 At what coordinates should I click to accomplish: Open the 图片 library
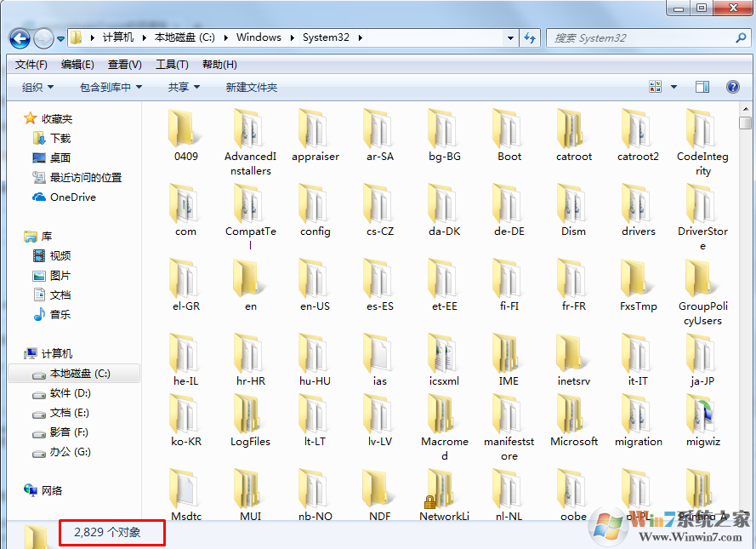[x=60, y=276]
